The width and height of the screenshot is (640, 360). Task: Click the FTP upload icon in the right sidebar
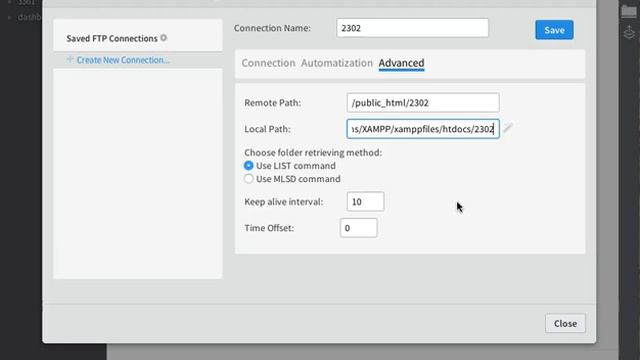(629, 32)
